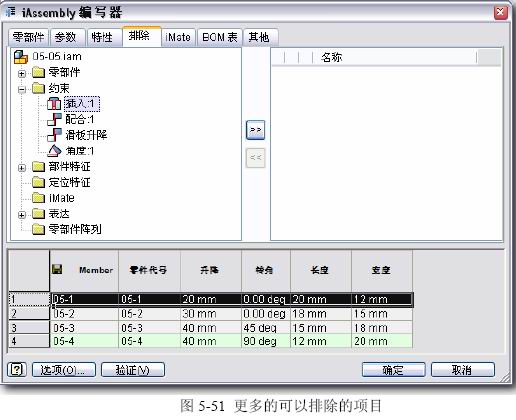Image resolution: width=516 pixels, height=420 pixels.
Task: Expand the 表达 folder node
Action: tap(22, 215)
